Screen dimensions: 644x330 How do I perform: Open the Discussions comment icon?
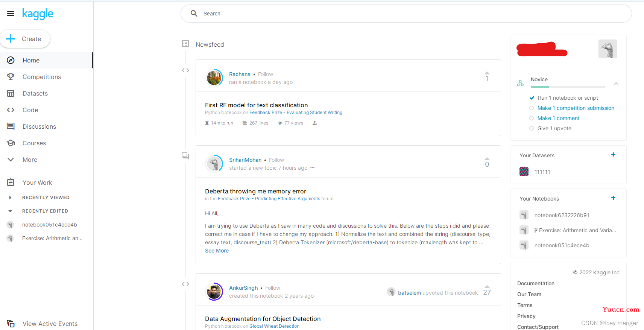point(11,126)
